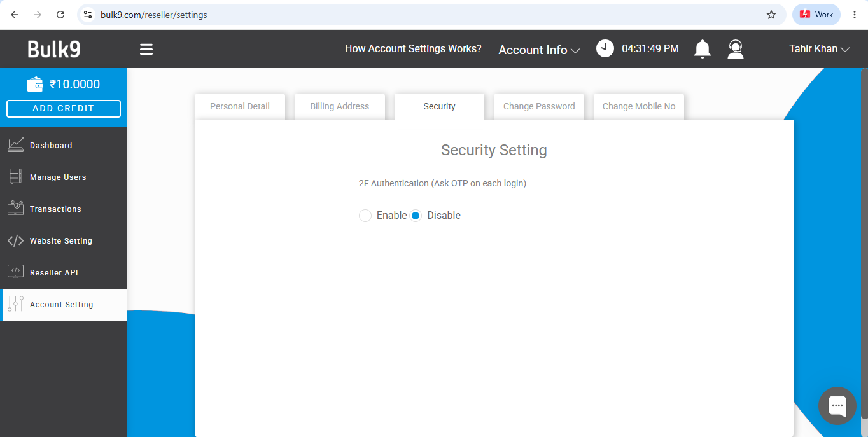The width and height of the screenshot is (868, 437).
Task: Click the ADD CREDIT button
Action: click(64, 108)
